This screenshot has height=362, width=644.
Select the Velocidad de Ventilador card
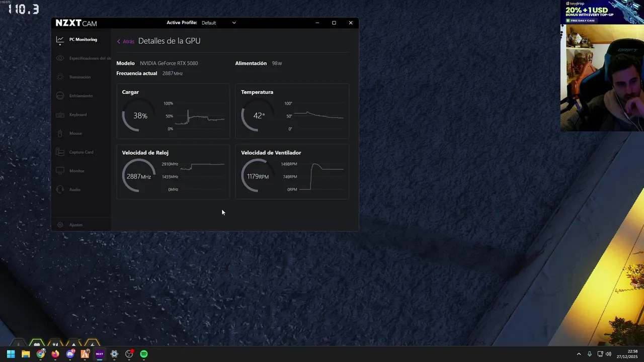pyautogui.click(x=292, y=172)
